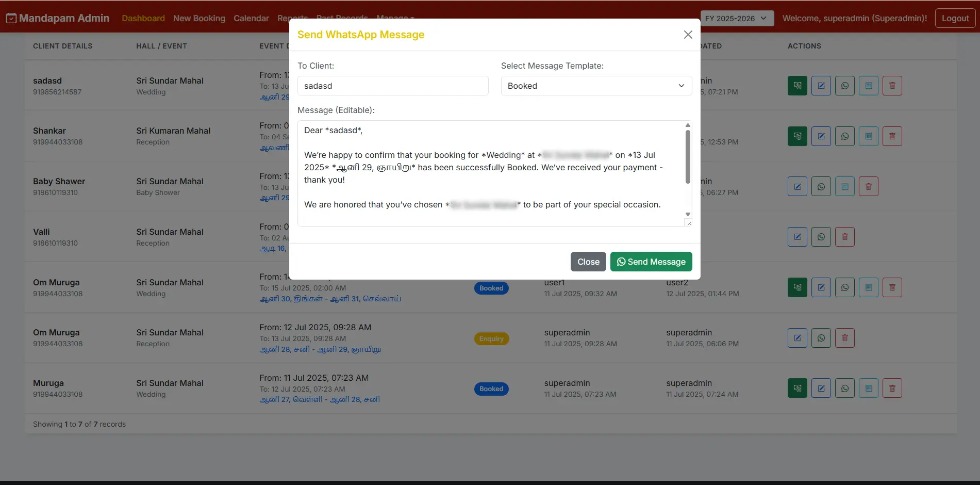This screenshot has height=485, width=980.
Task: Open the New Booking page
Action: click(199, 18)
